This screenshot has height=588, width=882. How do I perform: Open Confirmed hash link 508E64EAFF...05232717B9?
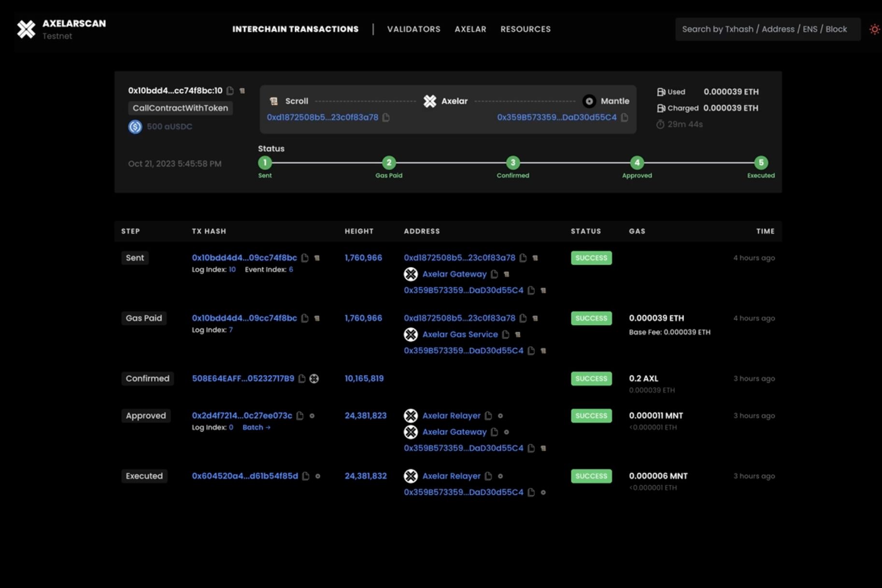click(x=243, y=378)
